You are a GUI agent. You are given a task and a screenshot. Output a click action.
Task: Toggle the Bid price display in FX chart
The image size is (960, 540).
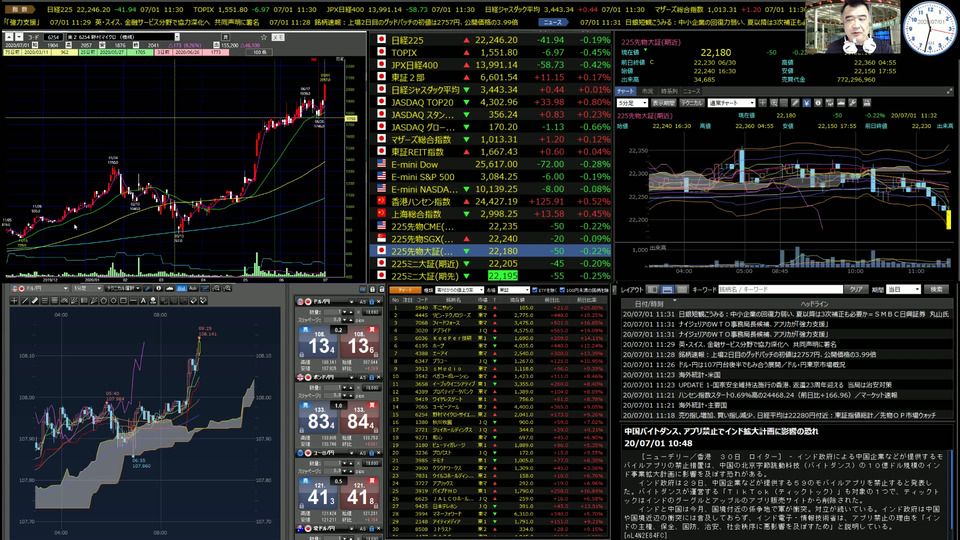[181, 288]
